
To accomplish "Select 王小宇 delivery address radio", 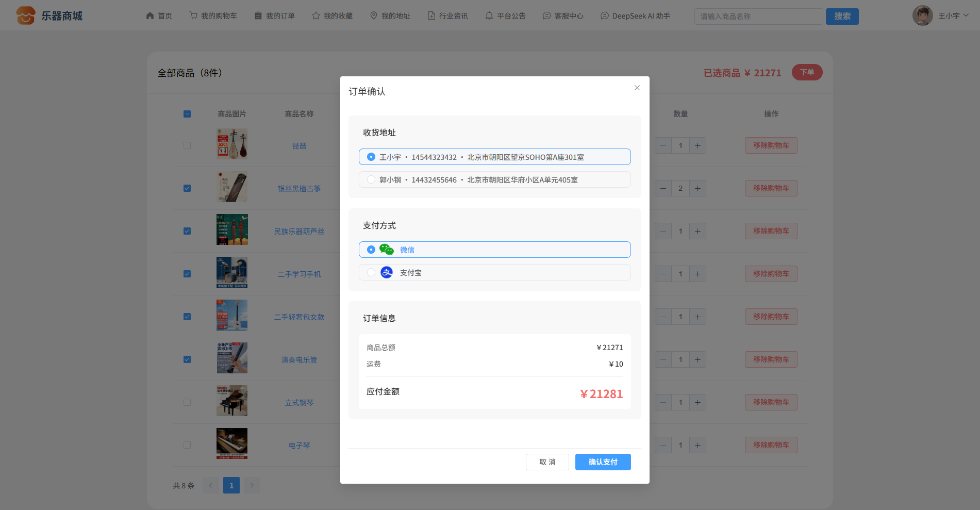I will (x=371, y=157).
